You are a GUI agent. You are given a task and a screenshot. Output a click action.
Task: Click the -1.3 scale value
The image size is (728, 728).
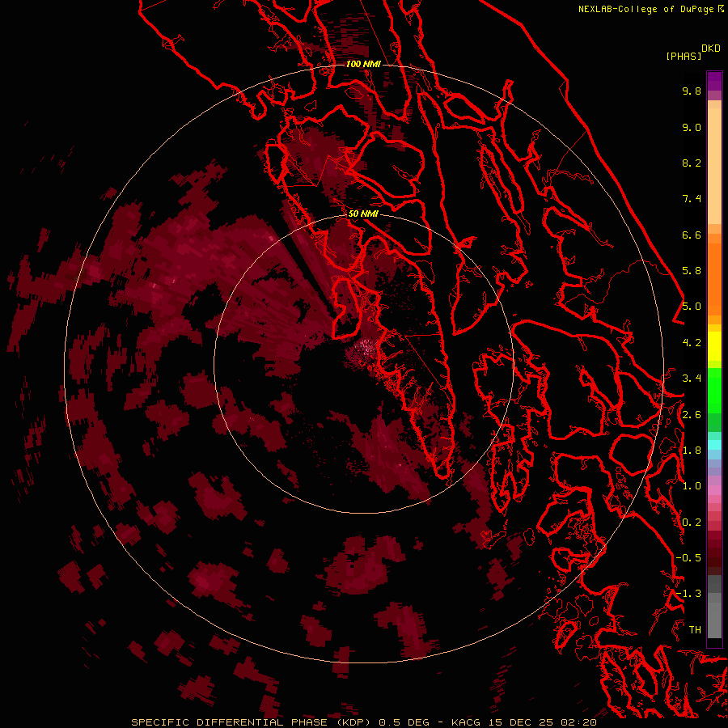click(688, 594)
